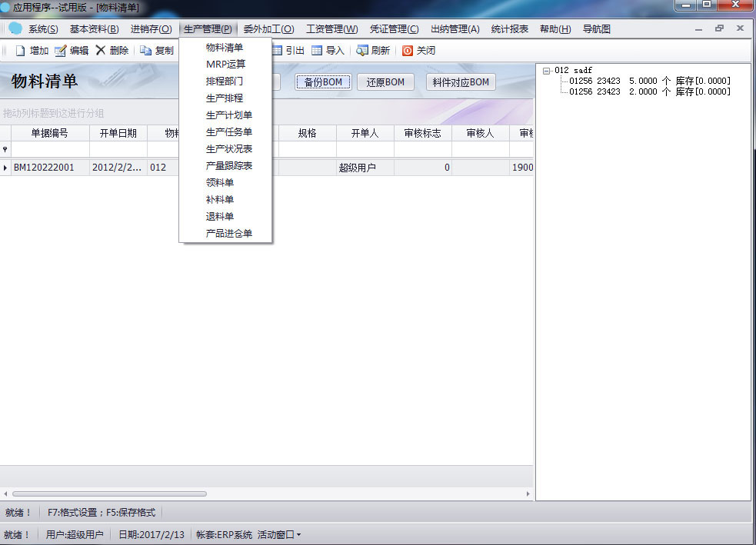The height and width of the screenshot is (545, 756).
Task: Click the filter field under 单据编号
Action: click(x=50, y=149)
